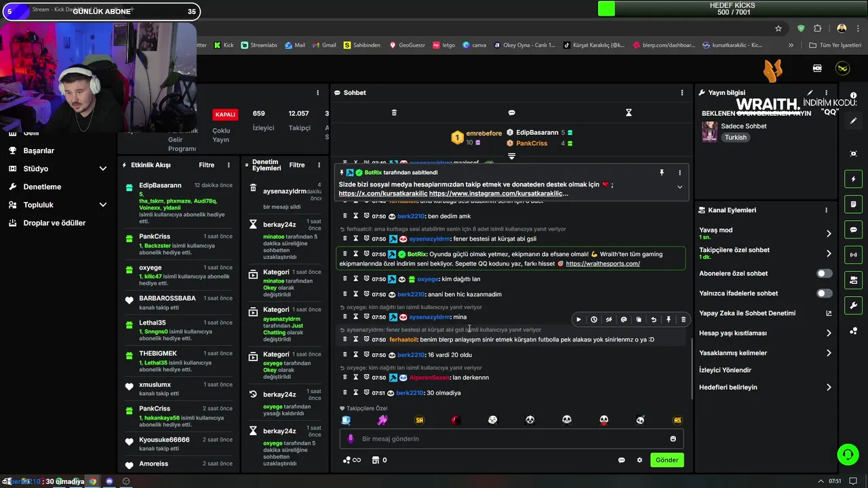Image resolution: width=868 pixels, height=488 pixels.
Task: Click the browser bookmark star icon
Action: 778,28
